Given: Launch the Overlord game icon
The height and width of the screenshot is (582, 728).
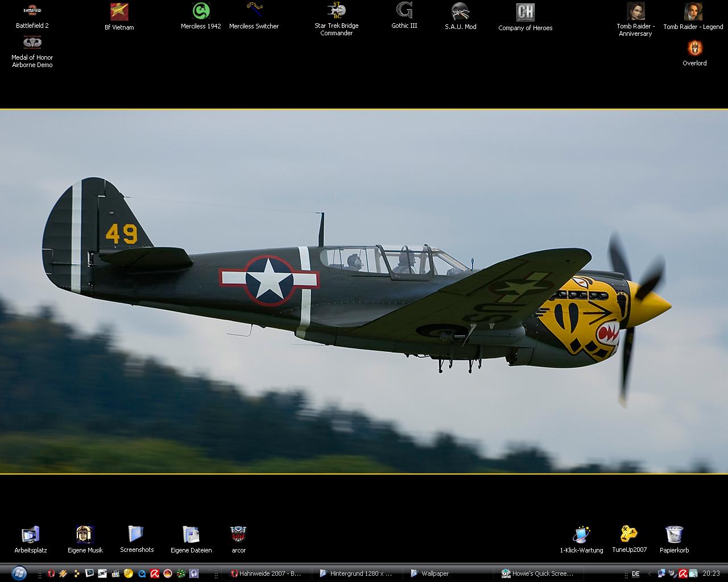Looking at the screenshot, I should [x=694, y=48].
